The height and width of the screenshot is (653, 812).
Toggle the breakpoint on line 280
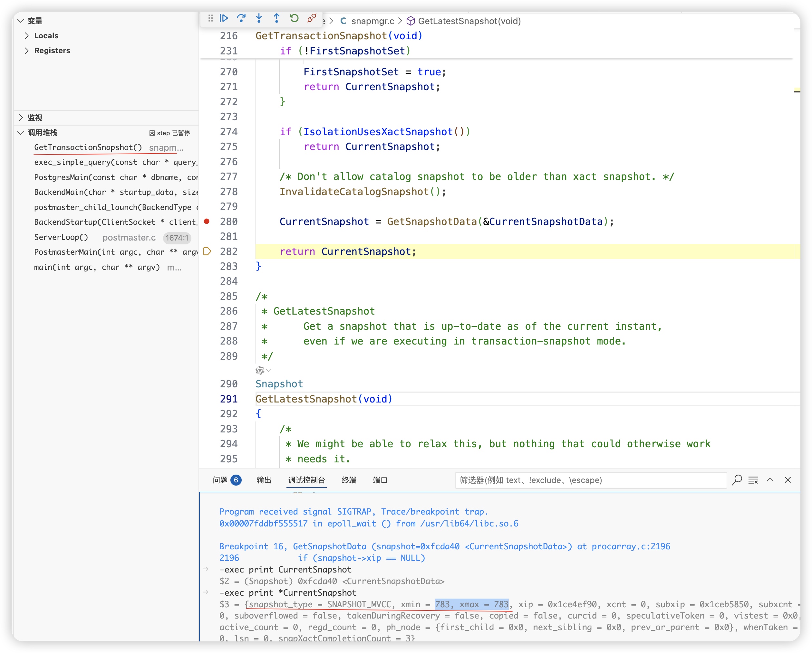(x=207, y=221)
